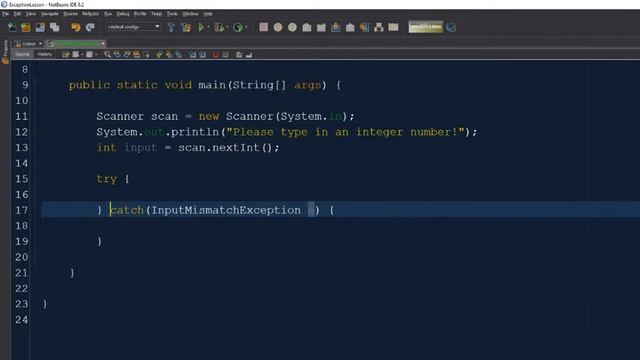Open the Navigate menu
This screenshot has height=360, width=640.
(49, 14)
